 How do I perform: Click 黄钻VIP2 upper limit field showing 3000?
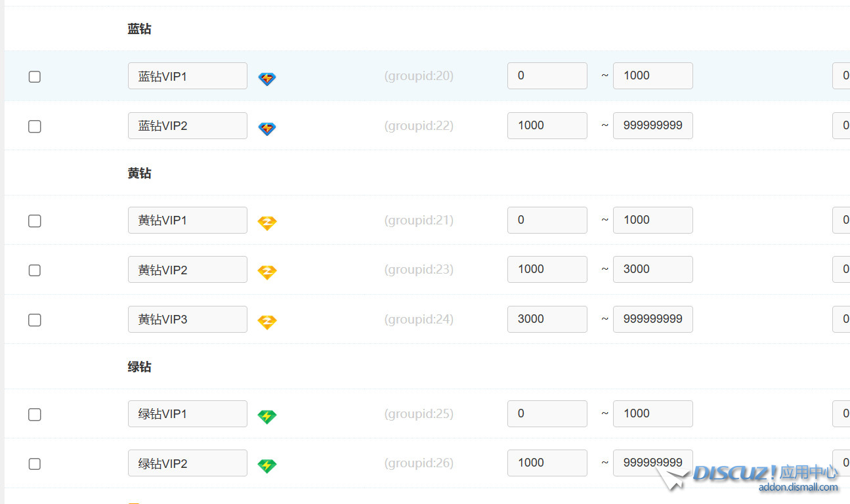click(x=652, y=270)
